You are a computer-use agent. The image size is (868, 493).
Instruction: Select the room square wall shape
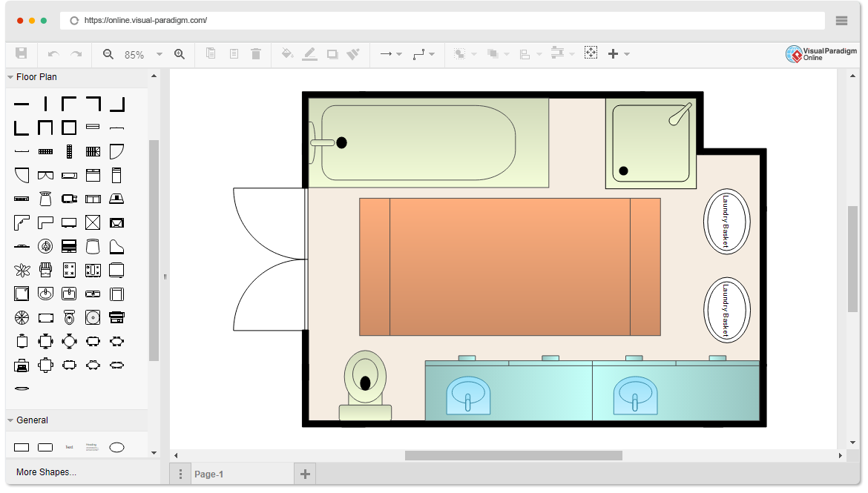tap(69, 128)
